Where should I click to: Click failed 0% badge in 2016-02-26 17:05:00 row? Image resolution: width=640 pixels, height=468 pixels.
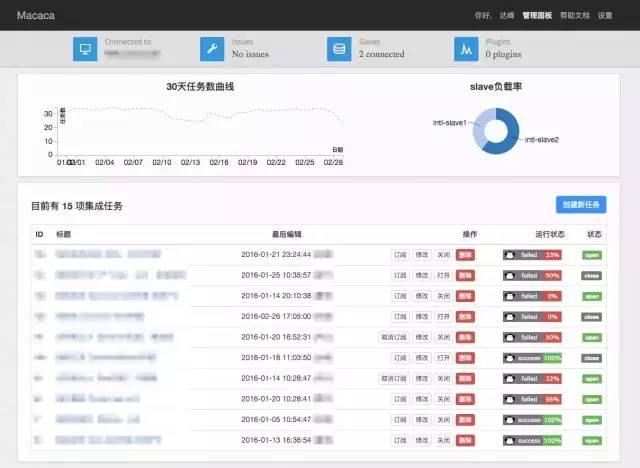[x=532, y=317]
